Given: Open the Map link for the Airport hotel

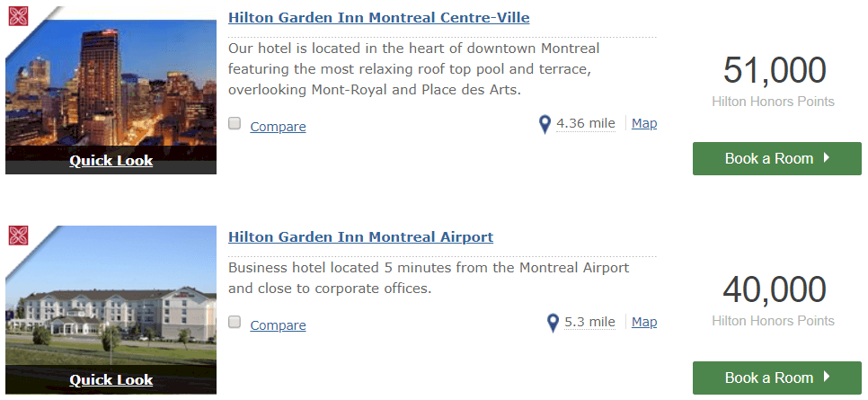Looking at the screenshot, I should (x=644, y=322).
